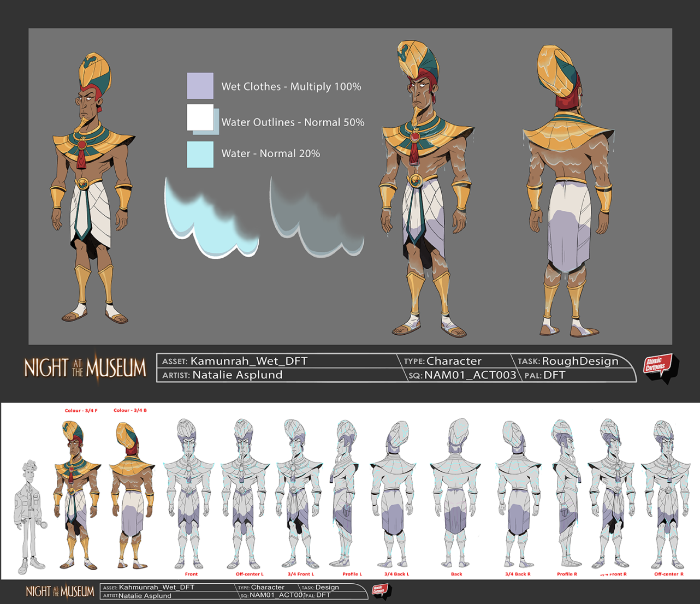The width and height of the screenshot is (700, 604).
Task: Select the '3/4 Front R' turnaround pose
Action: click(613, 494)
